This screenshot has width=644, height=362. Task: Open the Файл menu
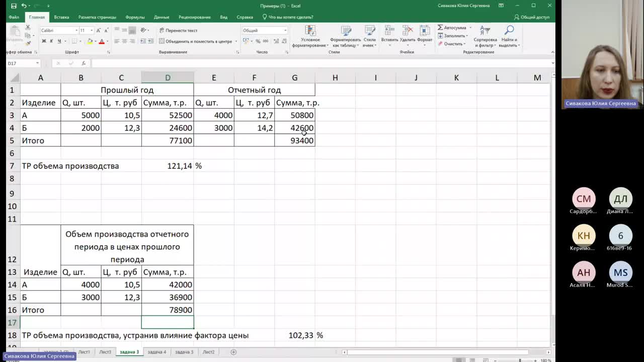coord(14,17)
